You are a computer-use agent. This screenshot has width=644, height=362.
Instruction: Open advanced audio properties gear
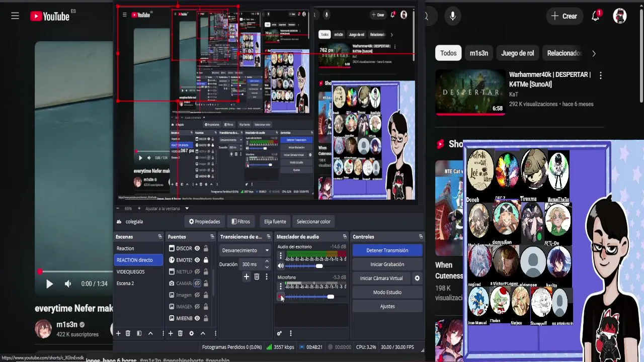tap(279, 333)
